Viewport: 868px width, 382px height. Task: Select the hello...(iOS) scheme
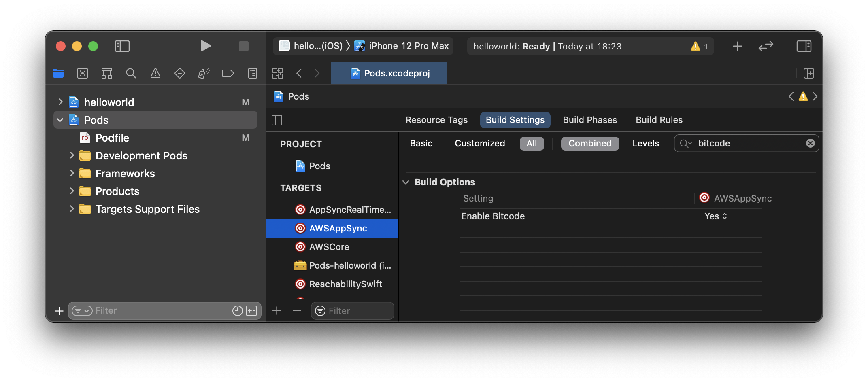coord(311,46)
